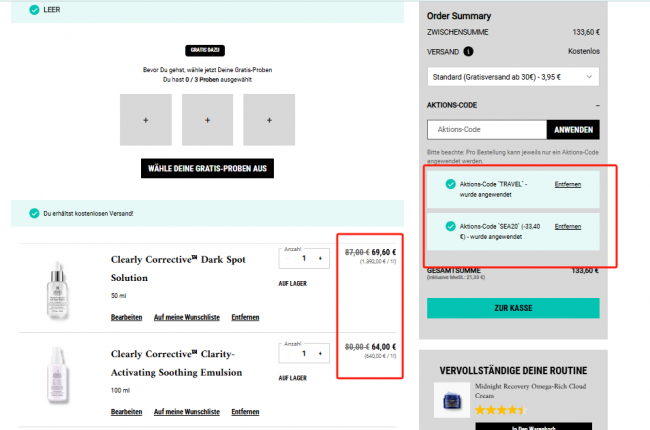This screenshot has height=430, width=650.
Task: Remove the TRAVEL promo code
Action: (568, 184)
